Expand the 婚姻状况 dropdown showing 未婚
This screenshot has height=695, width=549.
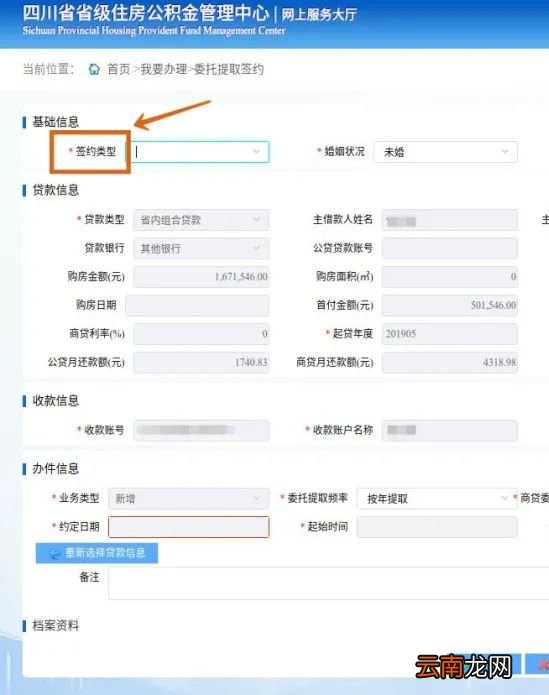click(x=445, y=152)
